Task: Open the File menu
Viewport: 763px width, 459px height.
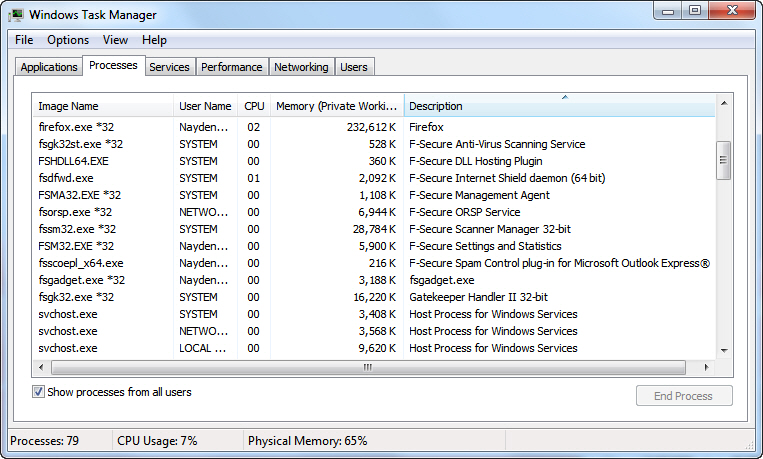Action: tap(24, 40)
